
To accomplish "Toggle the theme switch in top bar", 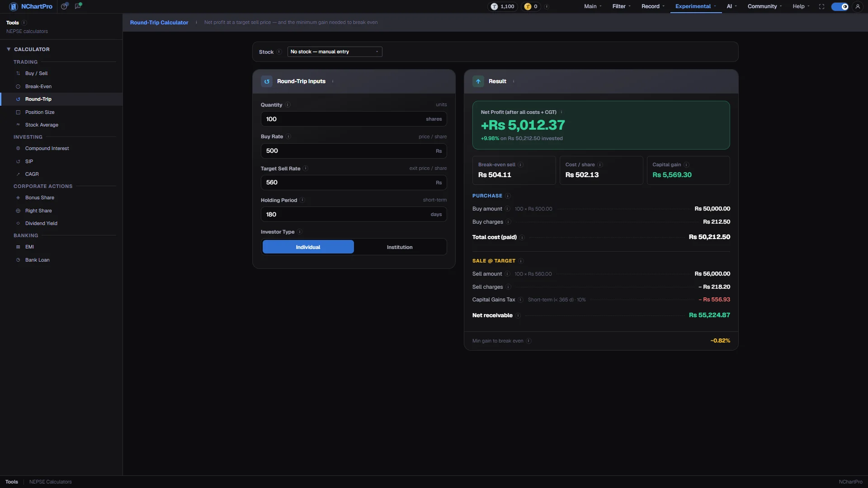I will (840, 6).
